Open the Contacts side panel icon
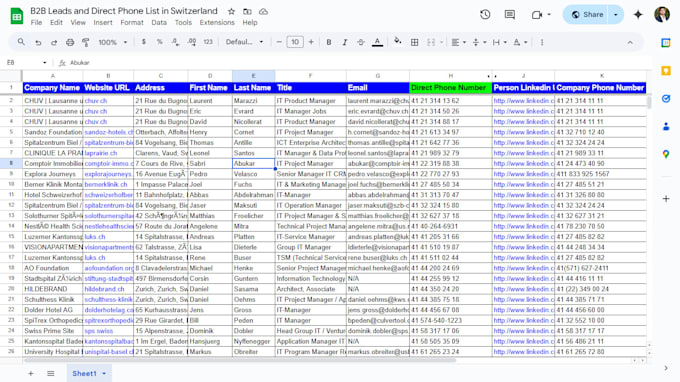The image size is (680, 382). 666,127
